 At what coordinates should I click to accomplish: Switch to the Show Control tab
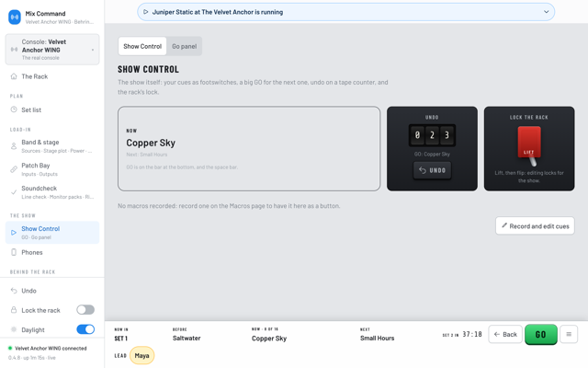[x=142, y=46]
